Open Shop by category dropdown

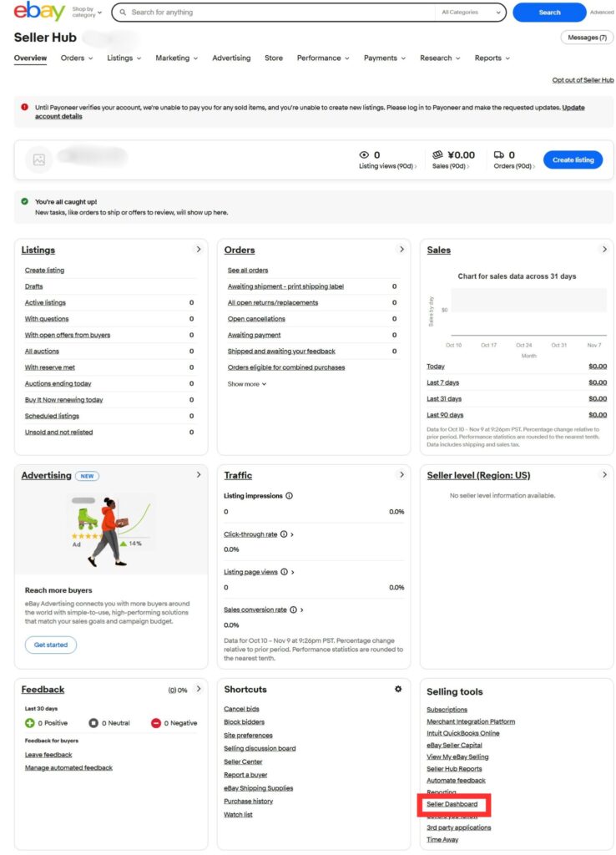pyautogui.click(x=87, y=13)
